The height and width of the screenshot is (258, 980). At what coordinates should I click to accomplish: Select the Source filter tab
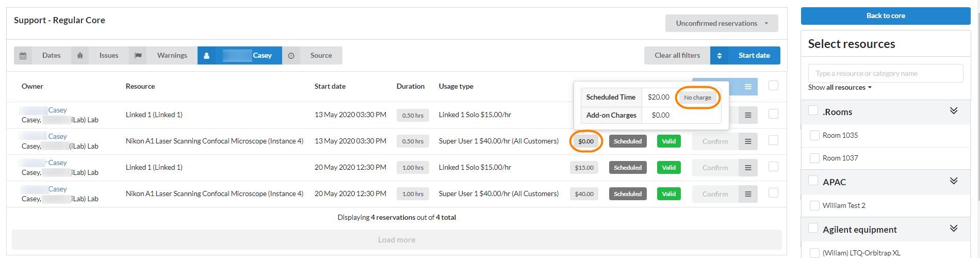[x=321, y=56]
